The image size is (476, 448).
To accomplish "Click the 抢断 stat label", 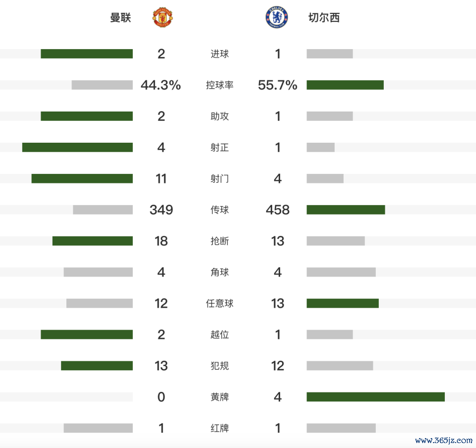I will (220, 241).
